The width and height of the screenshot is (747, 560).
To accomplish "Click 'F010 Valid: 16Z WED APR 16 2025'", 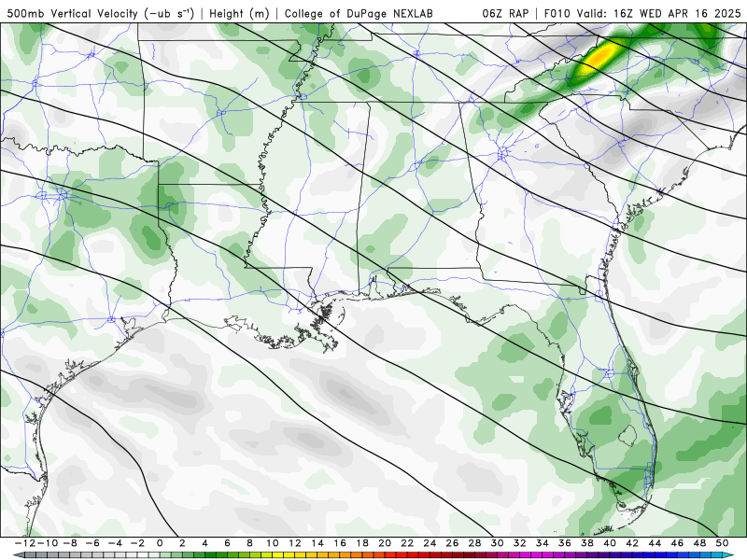I will point(642,13).
